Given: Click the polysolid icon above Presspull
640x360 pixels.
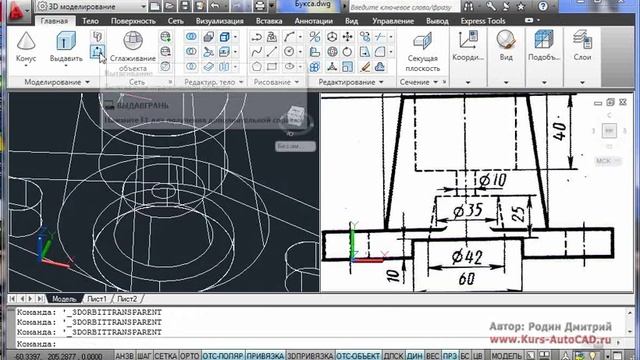Looking at the screenshot, I should coord(97,37).
